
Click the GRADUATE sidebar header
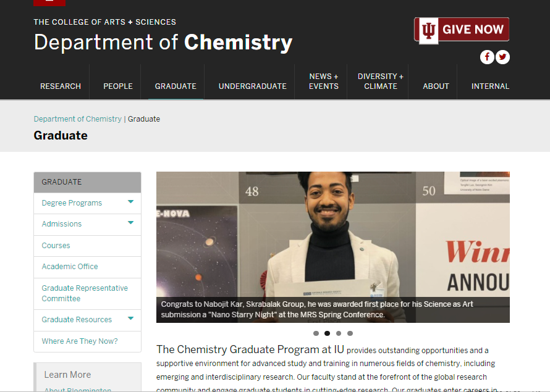pos(87,182)
